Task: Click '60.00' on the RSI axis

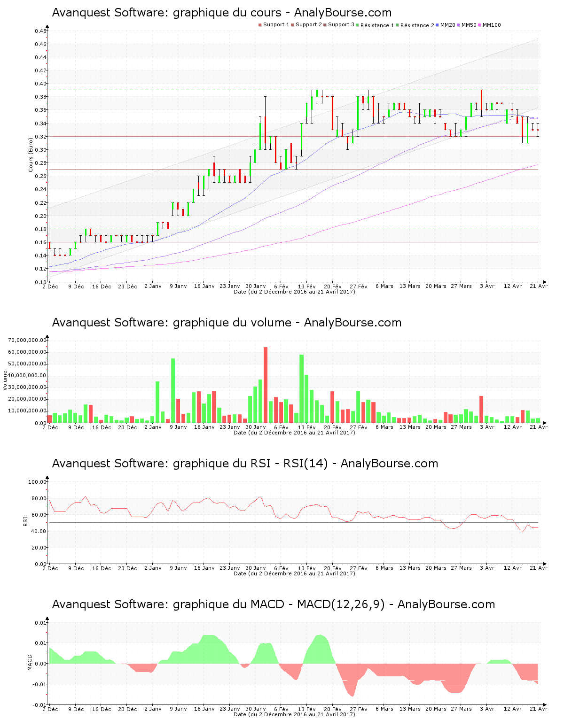Action: pos(39,515)
